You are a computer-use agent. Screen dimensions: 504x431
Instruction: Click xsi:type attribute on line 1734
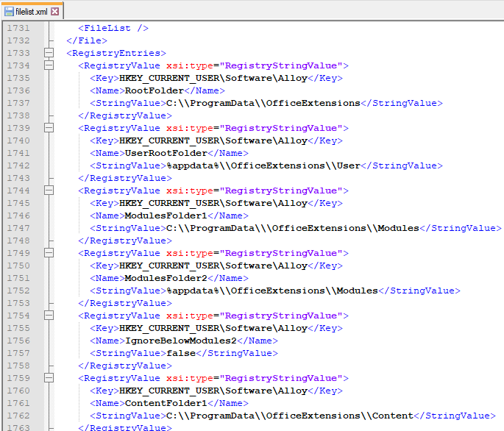[190, 65]
